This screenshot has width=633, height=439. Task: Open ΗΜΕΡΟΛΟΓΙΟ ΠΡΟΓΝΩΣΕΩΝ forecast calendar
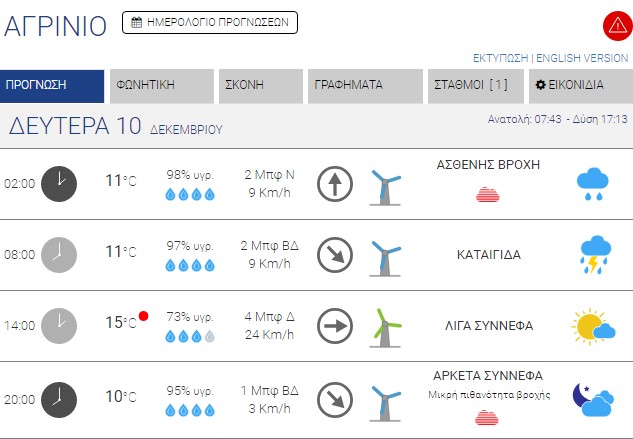click(210, 21)
